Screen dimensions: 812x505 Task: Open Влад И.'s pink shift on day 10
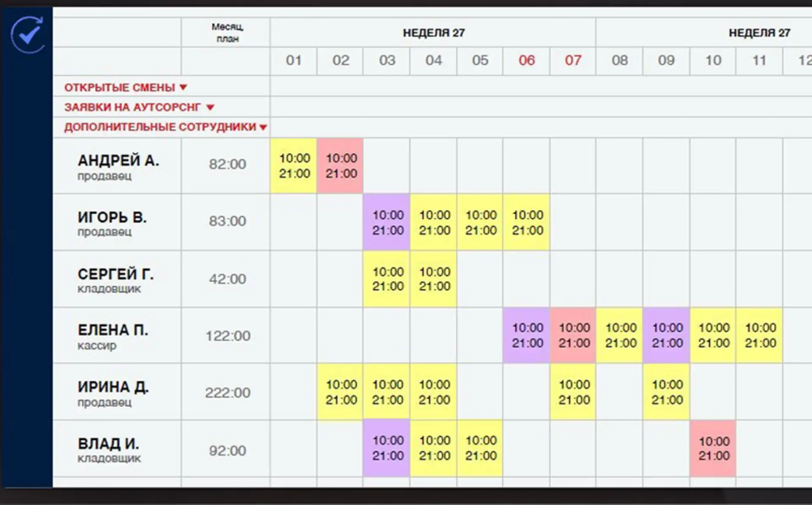(713, 449)
